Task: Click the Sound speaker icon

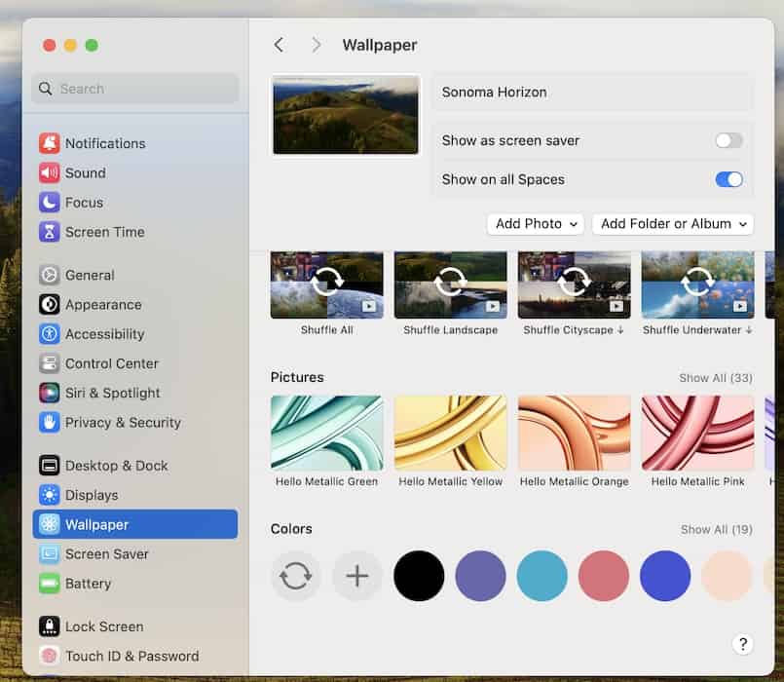Action: 49,172
